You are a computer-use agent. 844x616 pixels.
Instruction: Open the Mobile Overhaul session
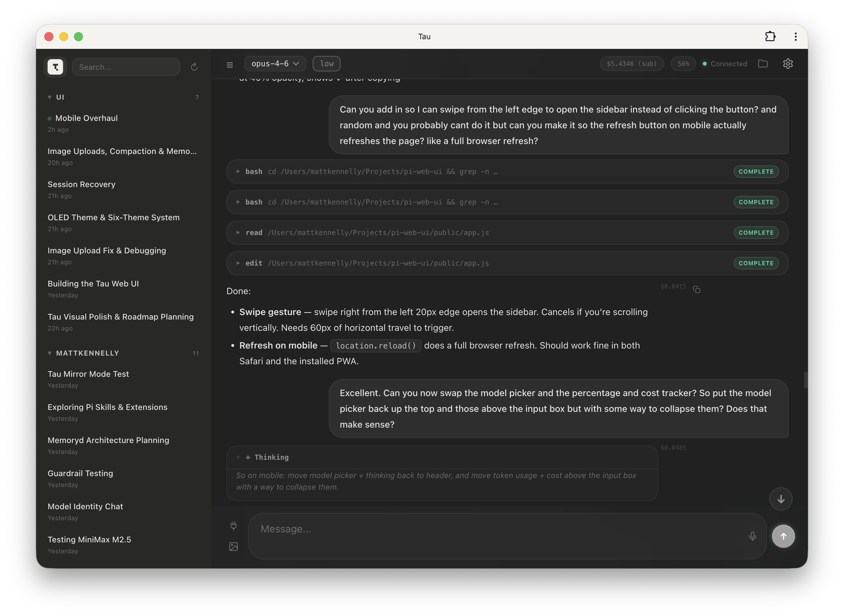point(123,123)
